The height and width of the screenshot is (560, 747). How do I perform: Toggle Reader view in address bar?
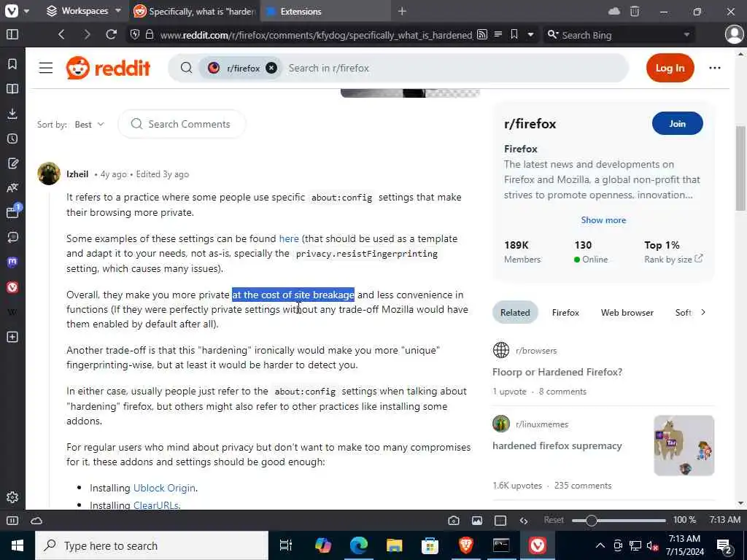click(498, 34)
